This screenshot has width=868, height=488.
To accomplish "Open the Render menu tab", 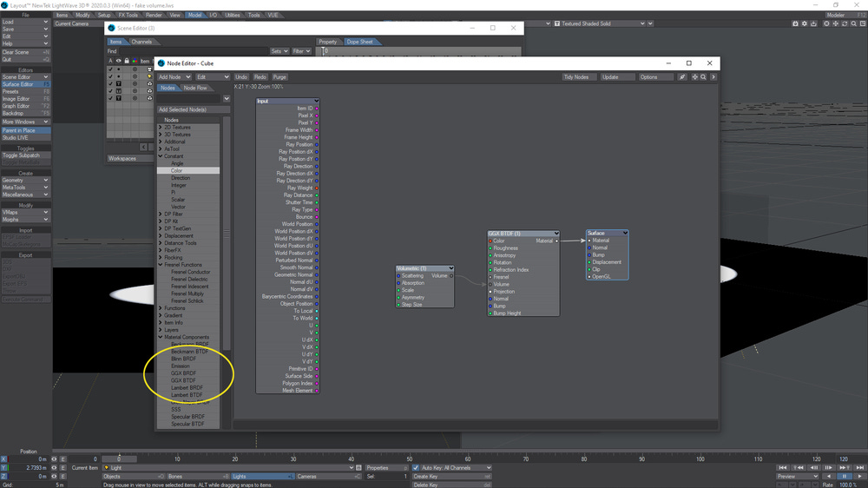I will [x=154, y=15].
